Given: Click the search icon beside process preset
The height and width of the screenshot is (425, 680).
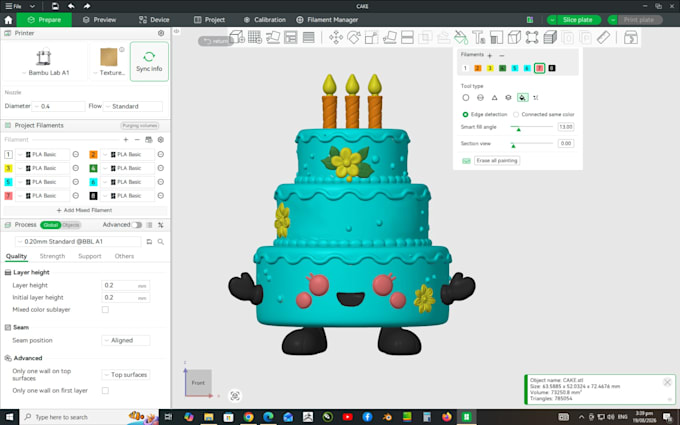Looking at the screenshot, I should [x=160, y=242].
